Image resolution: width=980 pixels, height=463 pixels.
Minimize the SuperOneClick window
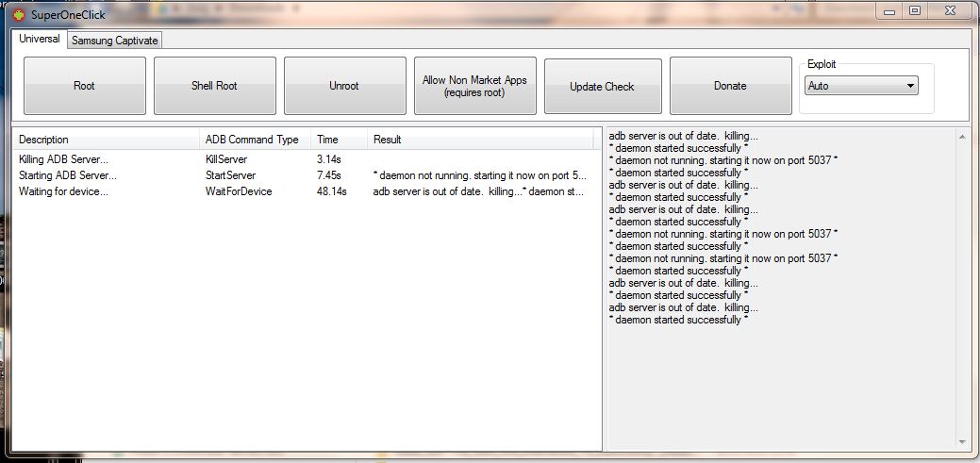889,10
